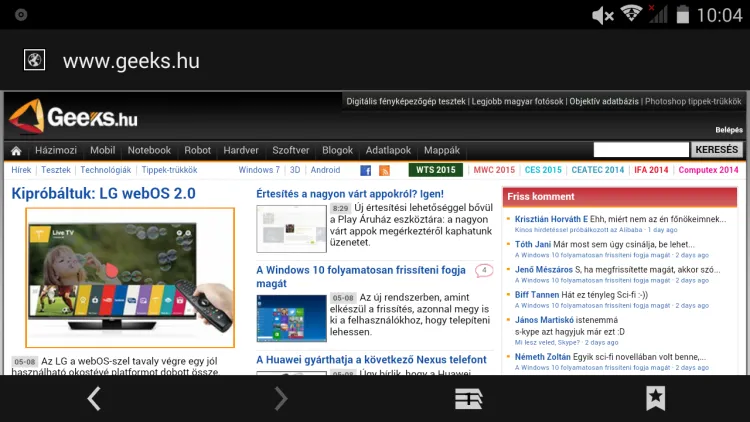Click the site search input box
Viewport: 750px width, 422px height.
click(641, 150)
